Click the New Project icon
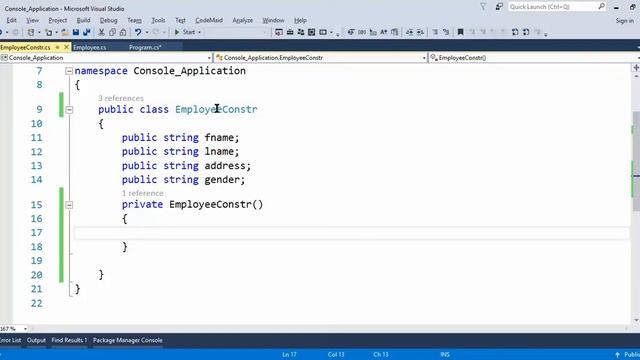 [x=31, y=32]
